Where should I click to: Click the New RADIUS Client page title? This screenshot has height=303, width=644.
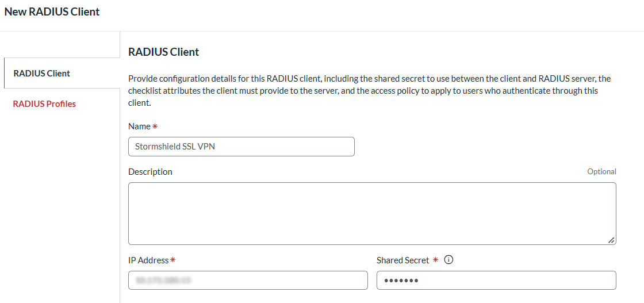tap(52, 11)
